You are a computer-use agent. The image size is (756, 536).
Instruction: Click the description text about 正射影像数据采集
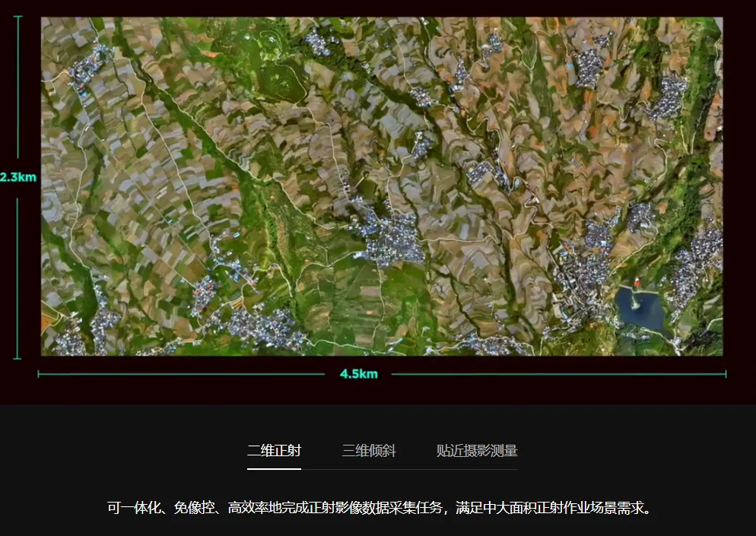pyautogui.click(x=380, y=508)
